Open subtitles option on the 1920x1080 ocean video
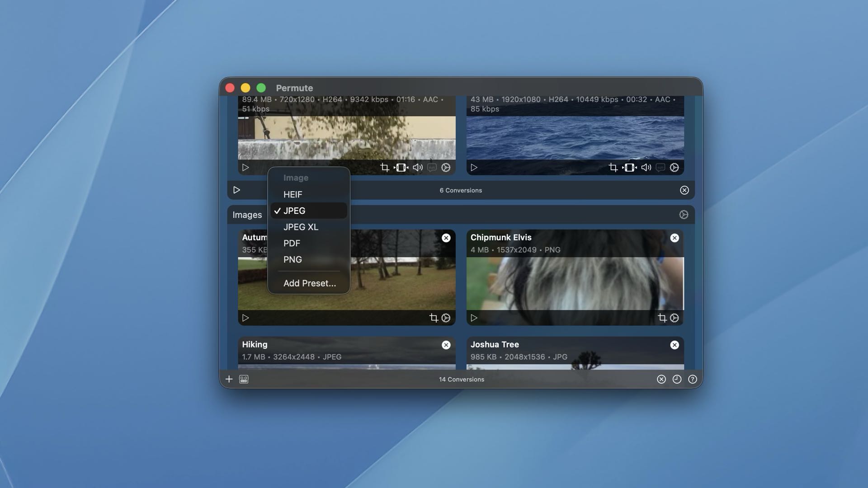 click(660, 168)
